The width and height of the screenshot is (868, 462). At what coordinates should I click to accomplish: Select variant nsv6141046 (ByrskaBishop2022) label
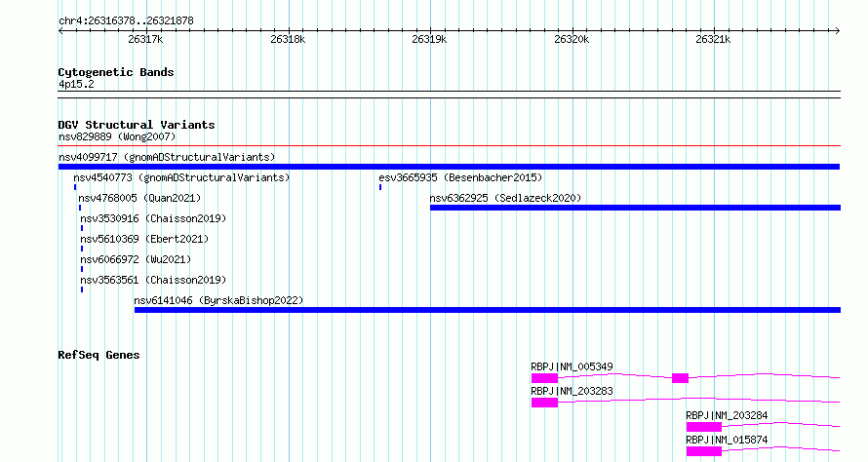(x=218, y=300)
